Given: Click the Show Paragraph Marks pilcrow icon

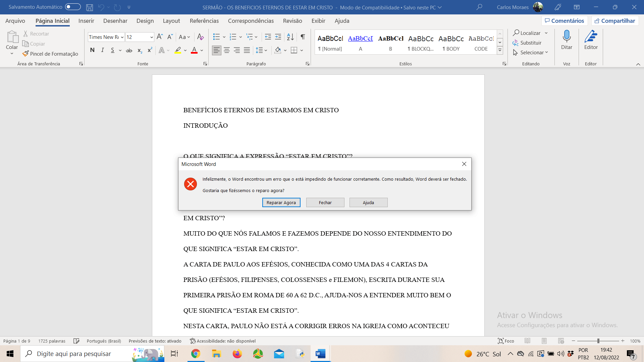Looking at the screenshot, I should (x=303, y=37).
